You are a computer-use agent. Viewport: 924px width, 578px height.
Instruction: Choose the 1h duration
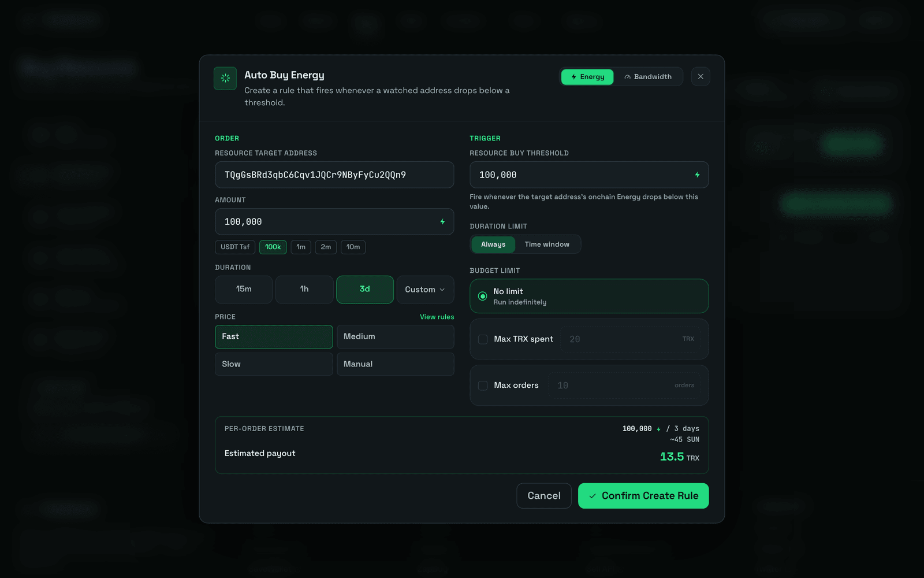click(304, 290)
